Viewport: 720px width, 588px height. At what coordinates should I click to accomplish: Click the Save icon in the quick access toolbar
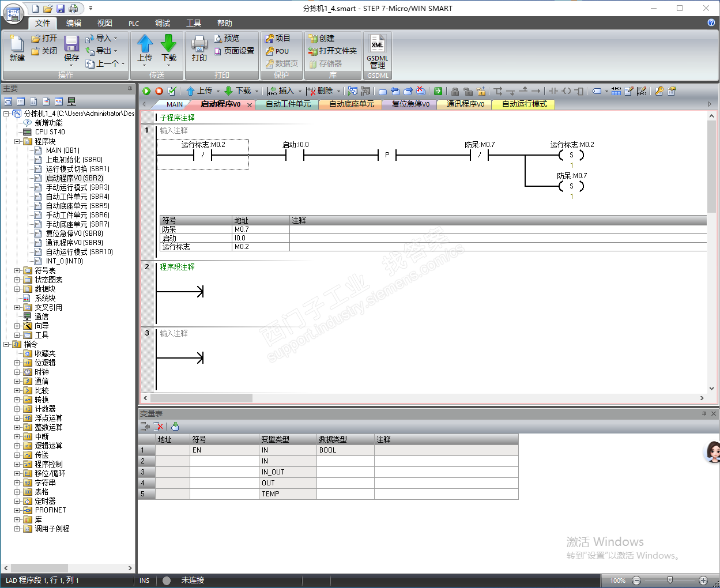tap(61, 9)
